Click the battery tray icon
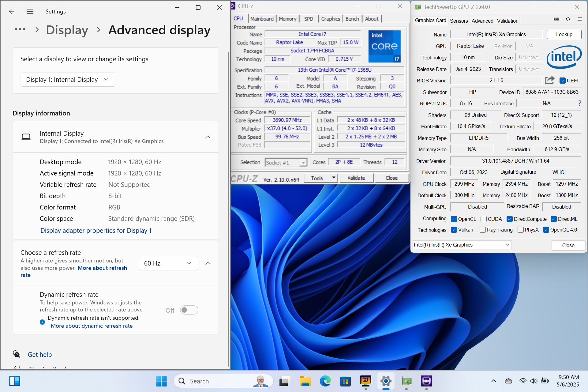The width and height of the screenshot is (588, 392). click(545, 381)
